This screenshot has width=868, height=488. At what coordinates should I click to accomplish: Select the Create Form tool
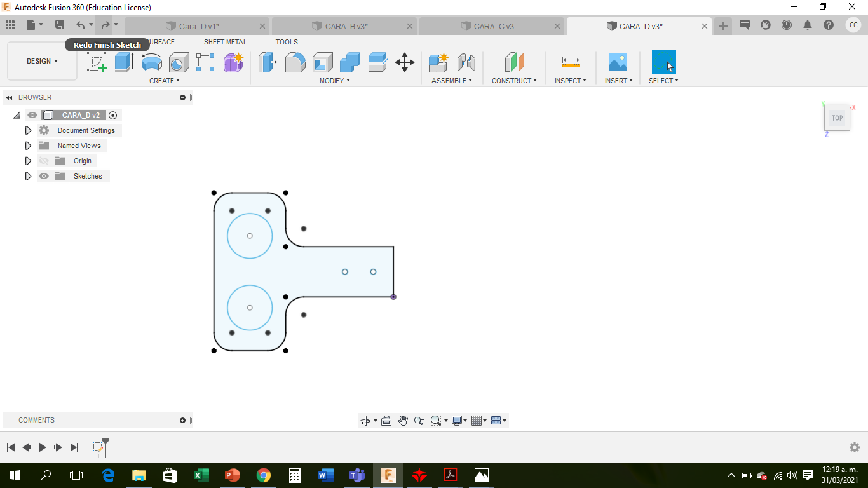click(233, 62)
